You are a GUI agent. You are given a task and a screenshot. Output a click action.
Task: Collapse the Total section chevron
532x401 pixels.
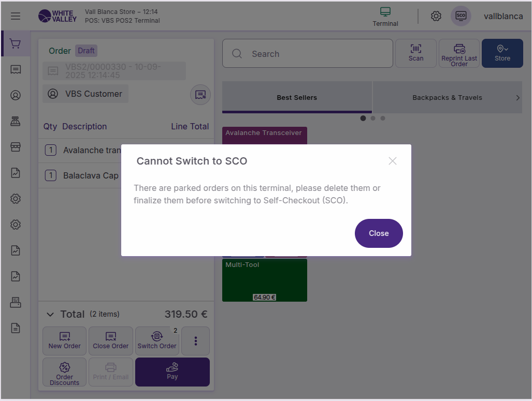pyautogui.click(x=50, y=314)
